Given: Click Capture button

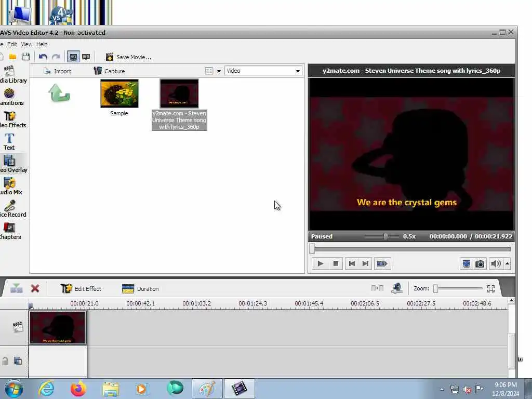Looking at the screenshot, I should [109, 71].
